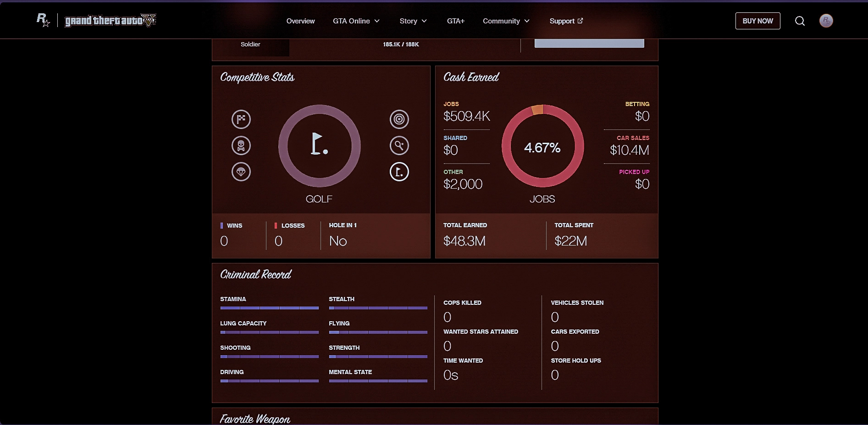This screenshot has width=868, height=425.
Task: Expand the GTA Online dropdown chevron
Action: [x=377, y=21]
